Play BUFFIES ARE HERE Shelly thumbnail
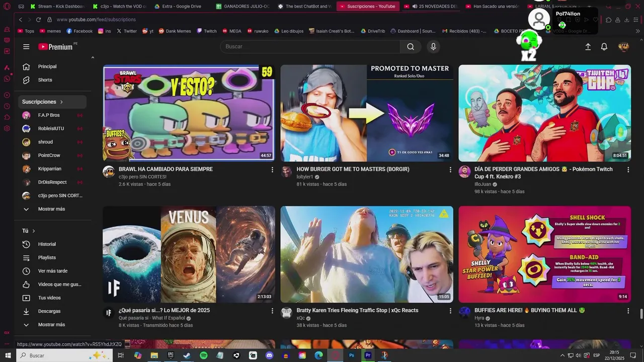This screenshot has width=644, height=362. coord(544,254)
